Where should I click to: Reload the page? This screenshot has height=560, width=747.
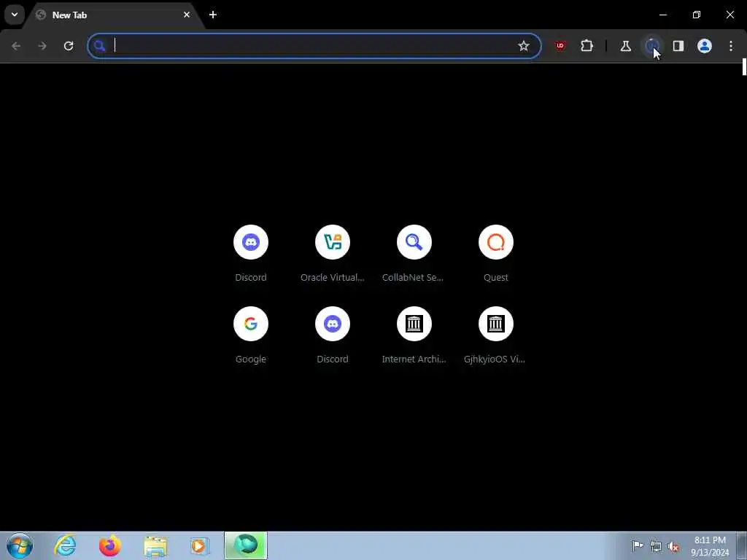(x=69, y=46)
